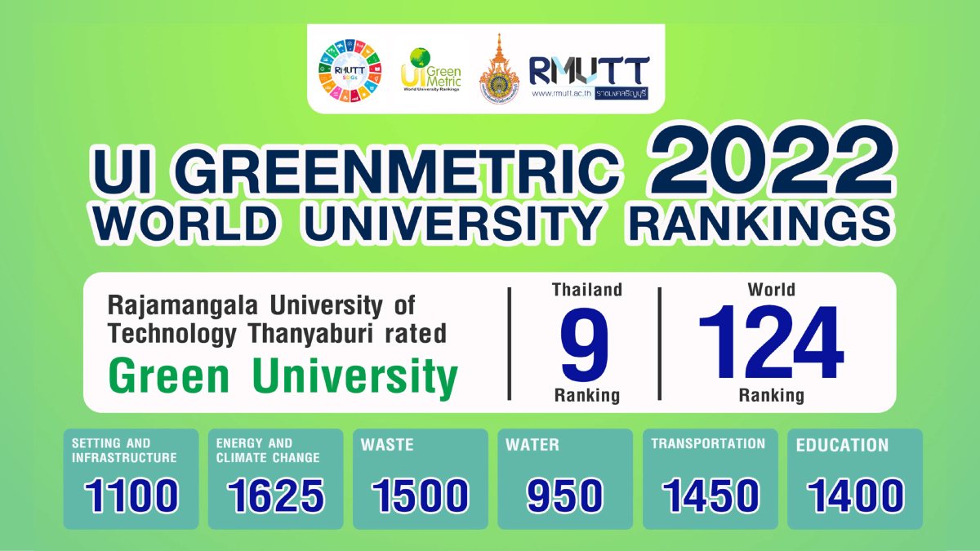Click the score 1100
The image size is (980, 551).
pyautogui.click(x=131, y=496)
